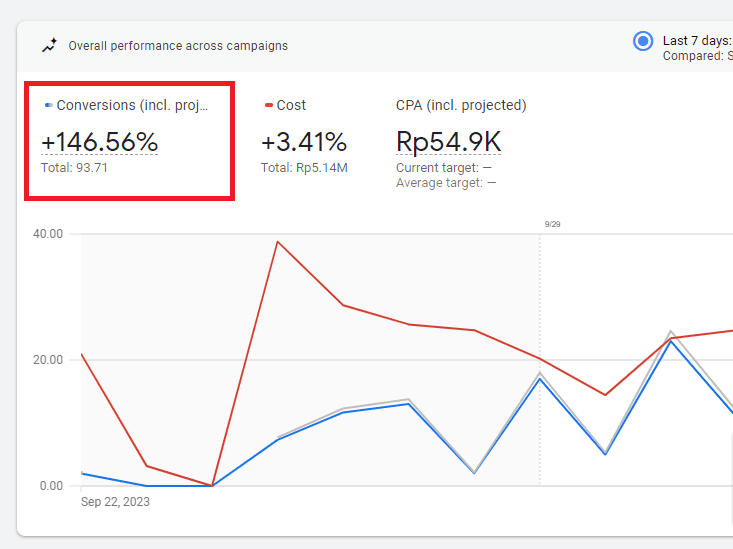This screenshot has width=733, height=549.
Task: Click the 40.00 y-axis label
Action: (48, 234)
